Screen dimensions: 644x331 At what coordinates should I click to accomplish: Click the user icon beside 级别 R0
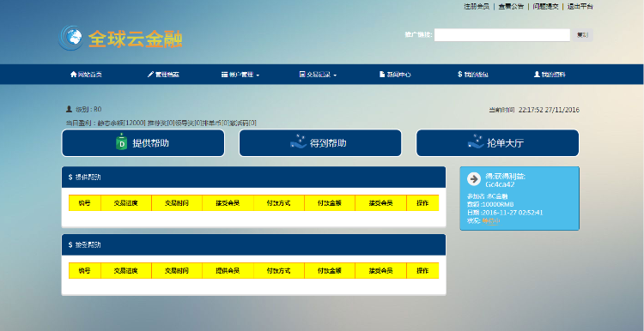tap(69, 109)
